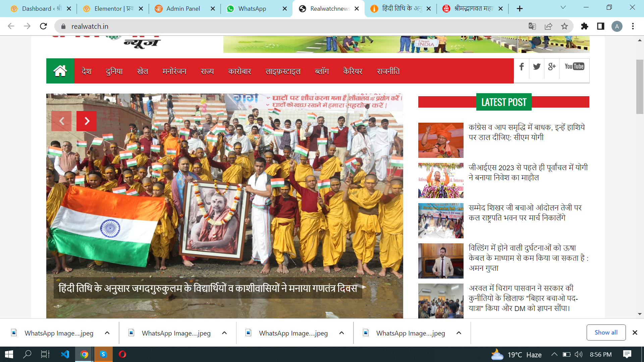Switch to the WhatsApp browser tab

[x=252, y=9]
